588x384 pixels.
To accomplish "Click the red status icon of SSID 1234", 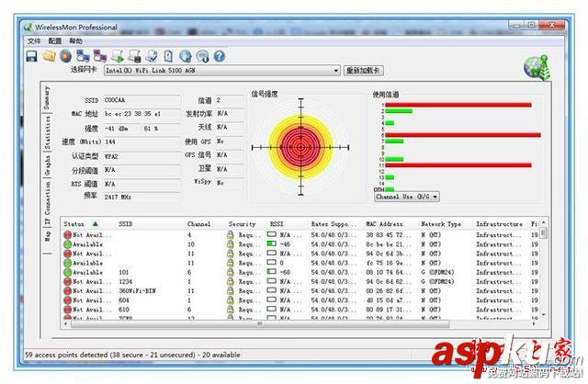I will (x=67, y=282).
